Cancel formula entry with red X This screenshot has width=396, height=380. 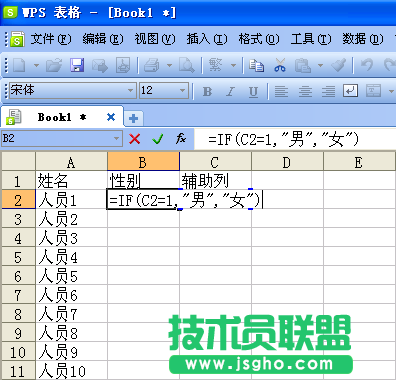click(135, 138)
